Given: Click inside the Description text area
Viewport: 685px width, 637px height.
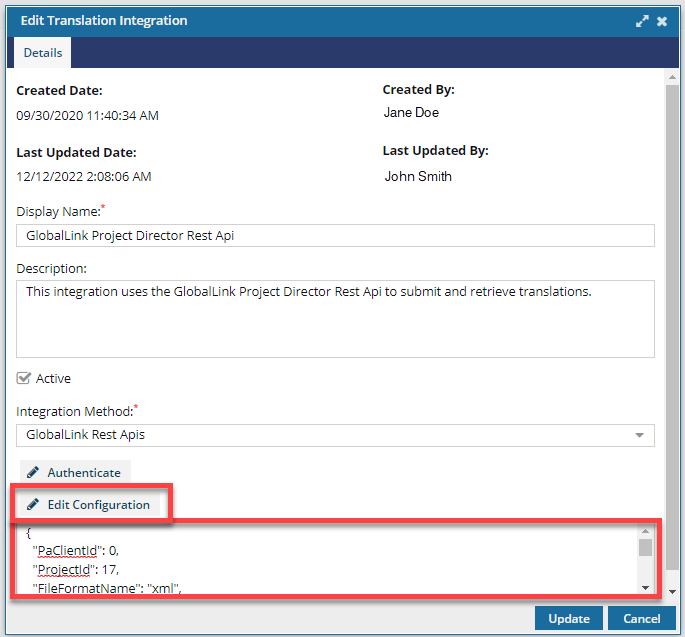Looking at the screenshot, I should point(335,319).
